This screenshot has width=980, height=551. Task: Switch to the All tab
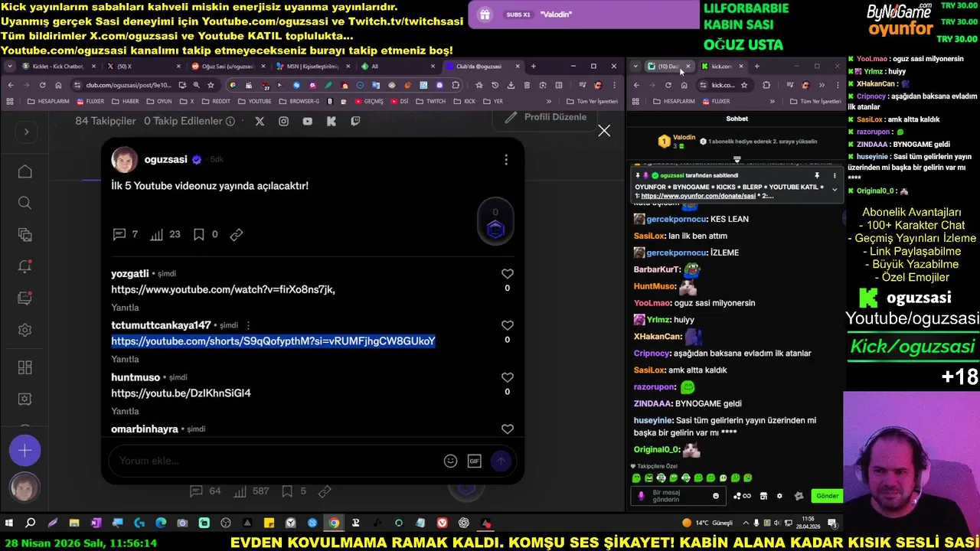pos(397,67)
